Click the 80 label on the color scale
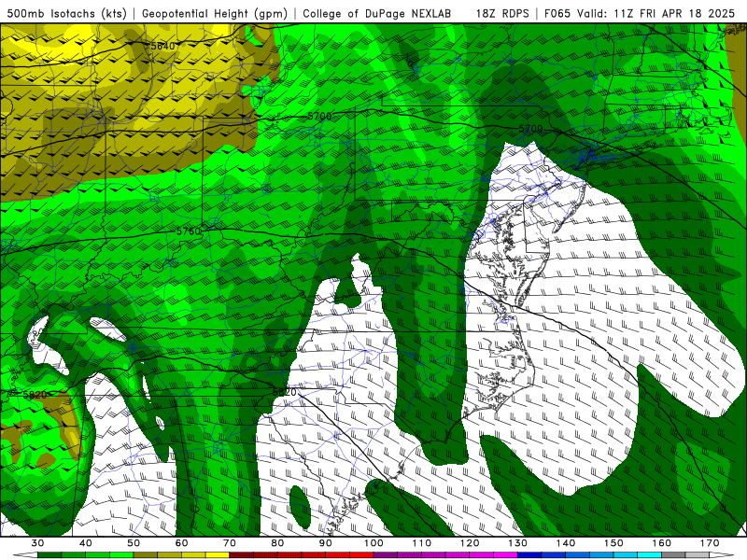 click(277, 543)
